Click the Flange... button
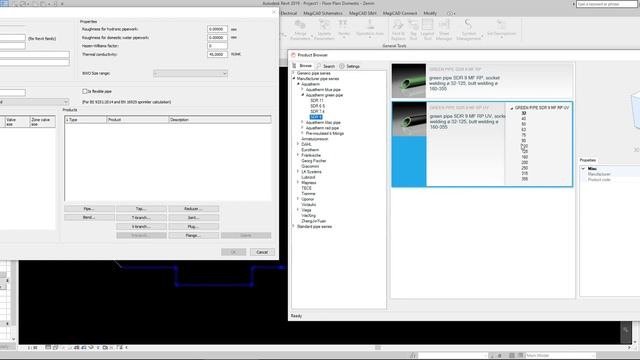This screenshot has width=640, height=360. click(x=193, y=236)
